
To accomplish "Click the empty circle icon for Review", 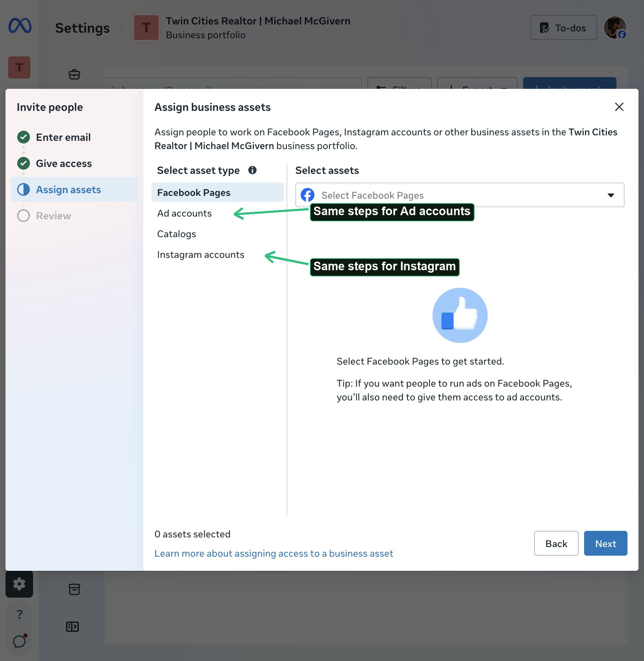I will point(23,216).
